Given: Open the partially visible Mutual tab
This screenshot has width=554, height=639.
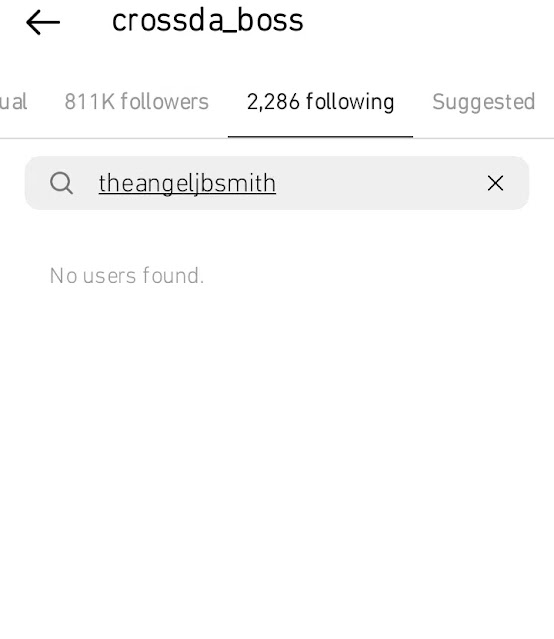Looking at the screenshot, I should pos(13,102).
